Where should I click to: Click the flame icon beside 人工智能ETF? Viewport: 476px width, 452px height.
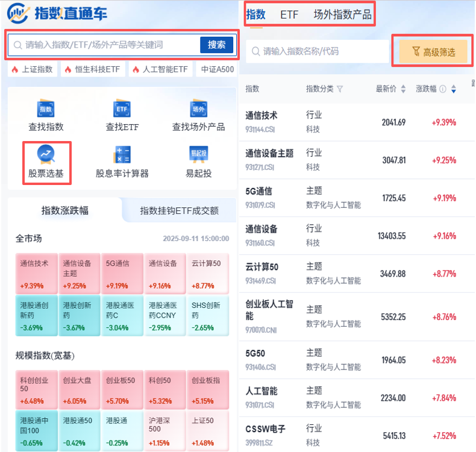coord(136,69)
